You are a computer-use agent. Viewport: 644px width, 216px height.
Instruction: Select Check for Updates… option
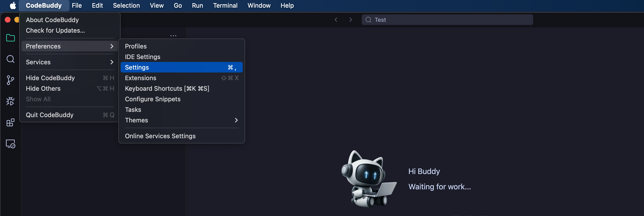point(55,30)
